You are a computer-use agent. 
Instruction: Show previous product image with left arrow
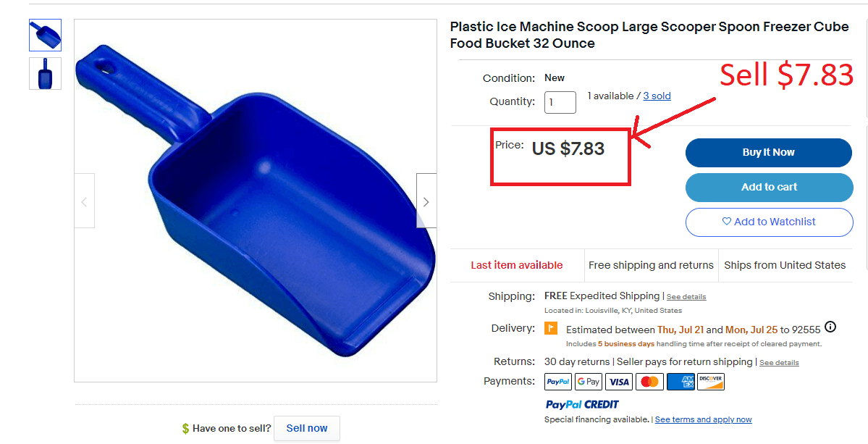pos(84,201)
